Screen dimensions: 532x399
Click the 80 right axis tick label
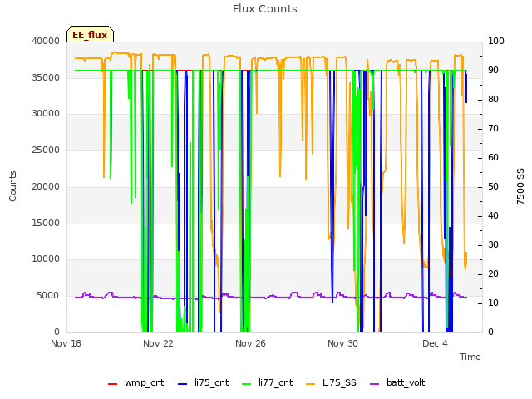(x=493, y=100)
